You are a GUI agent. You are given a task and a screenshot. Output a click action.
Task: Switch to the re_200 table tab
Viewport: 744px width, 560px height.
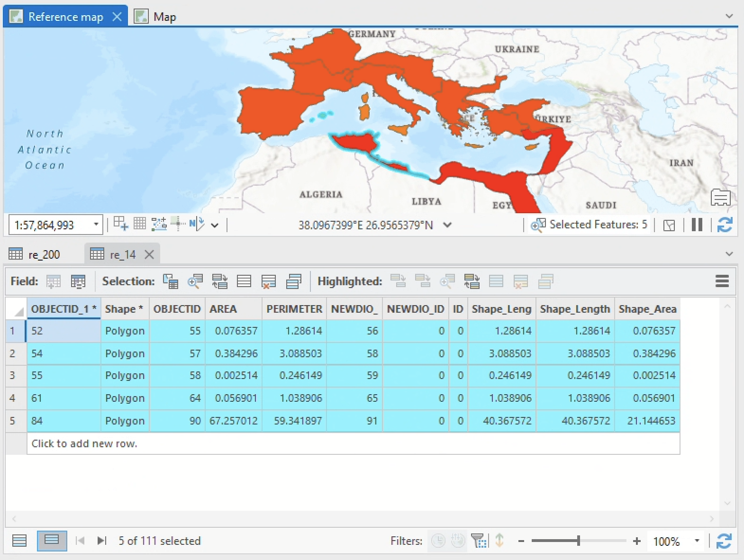[x=44, y=254]
